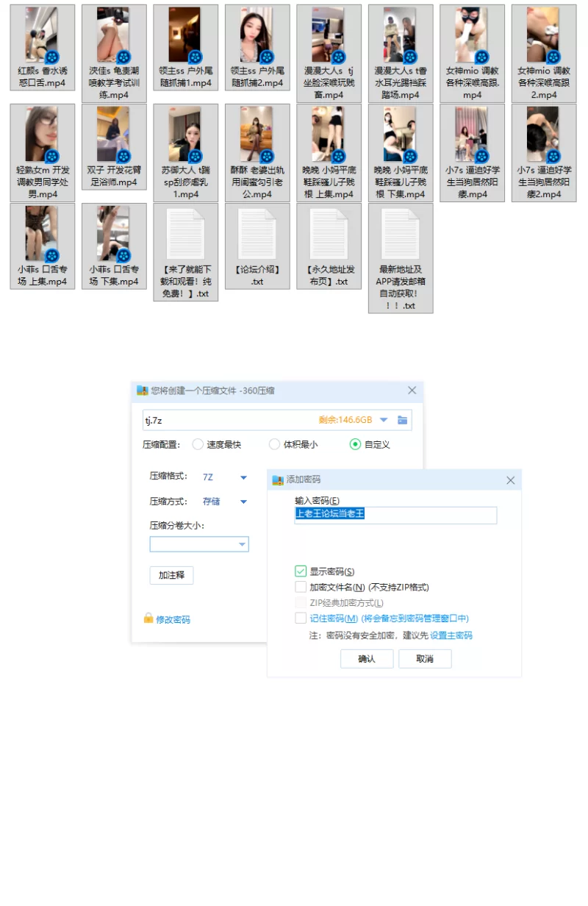
Task: Expand the 压缩分卷大小 combo box
Action: 199,544
